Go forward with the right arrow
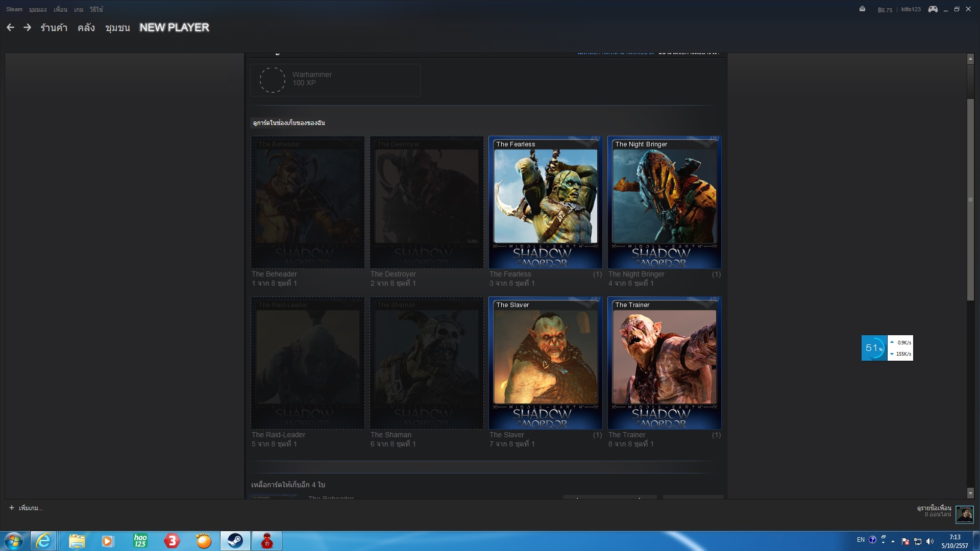 [28, 28]
